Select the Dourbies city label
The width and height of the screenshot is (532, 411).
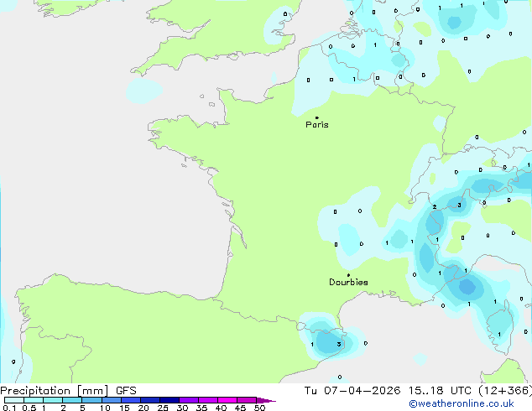click(x=348, y=282)
